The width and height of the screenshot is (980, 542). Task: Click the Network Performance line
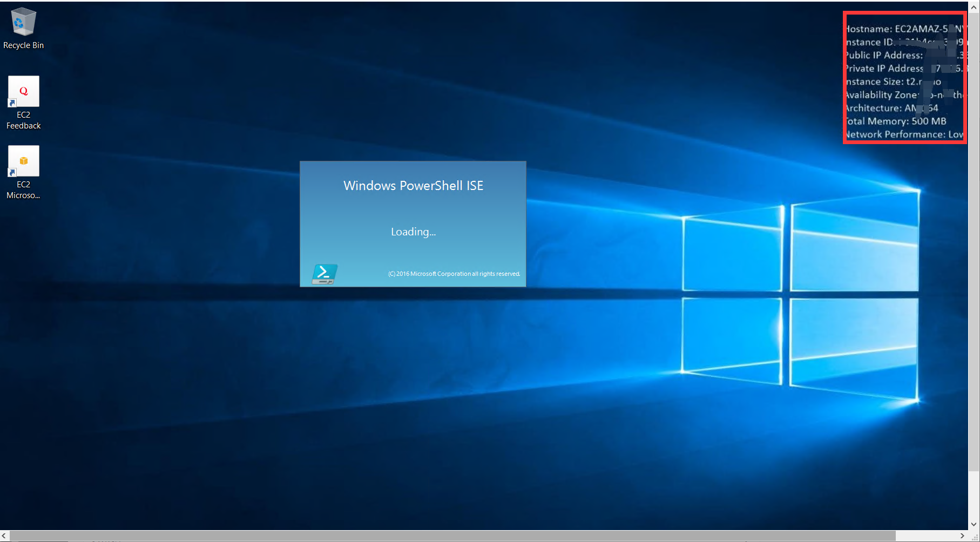point(904,134)
